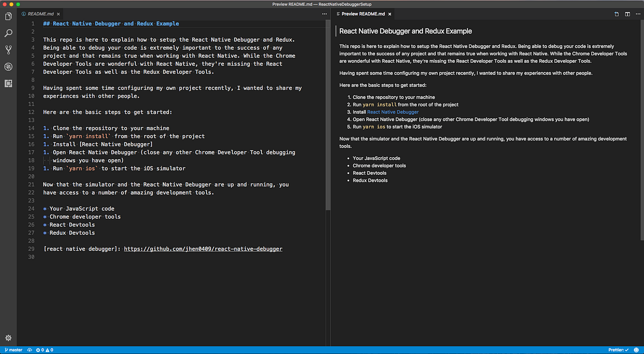
Task: Click the Split Editor icon on preview pane
Action: coord(627,14)
